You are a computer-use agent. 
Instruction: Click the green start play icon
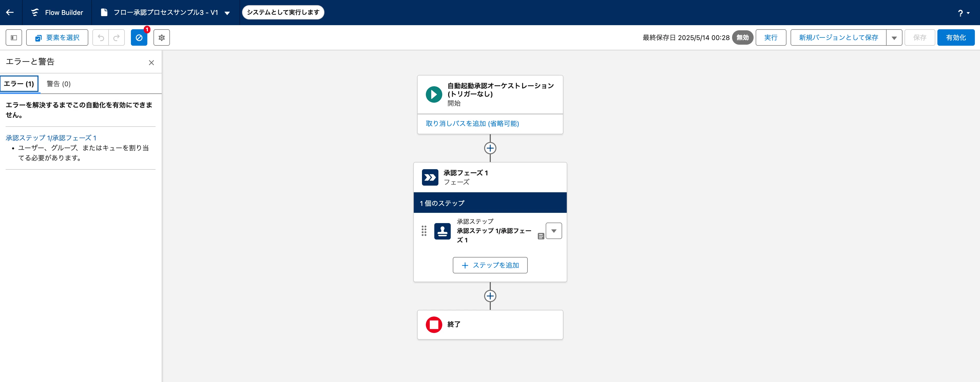point(434,94)
